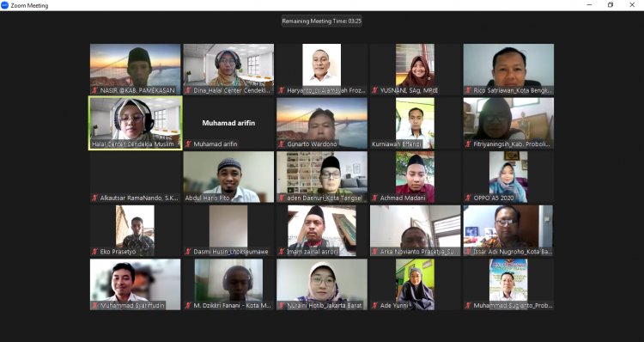Click muted mic icon beside Issar Adi Nugroho
The width and height of the screenshot is (644, 342).
(468, 252)
